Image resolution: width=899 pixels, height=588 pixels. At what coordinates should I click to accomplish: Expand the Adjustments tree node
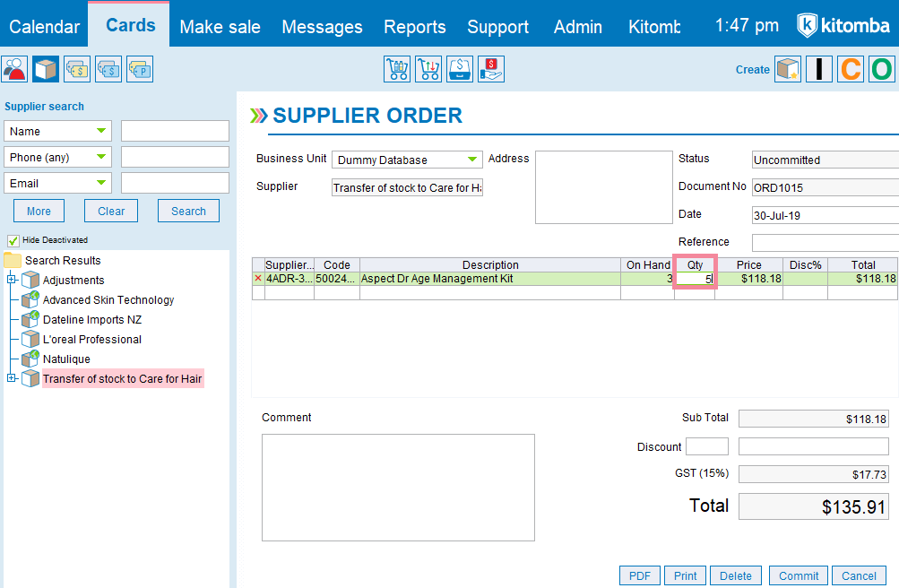tap(11, 280)
